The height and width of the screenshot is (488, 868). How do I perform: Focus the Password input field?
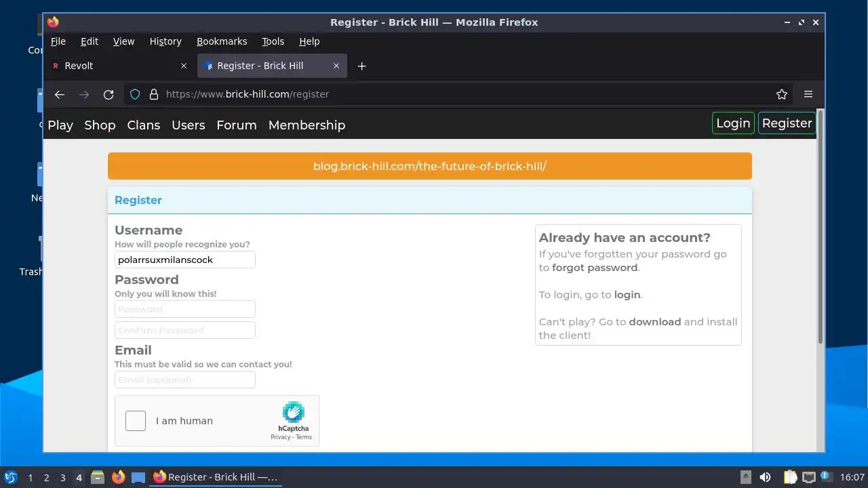click(x=185, y=309)
